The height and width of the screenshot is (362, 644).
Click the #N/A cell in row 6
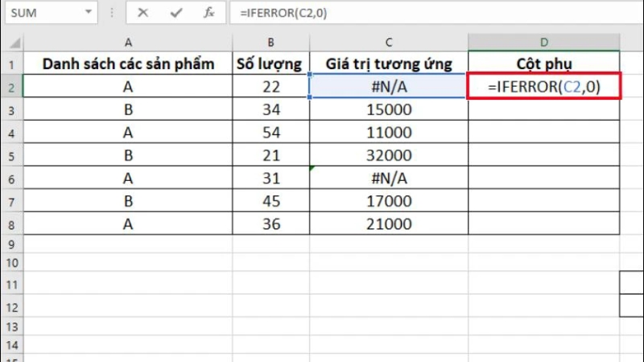point(389,179)
